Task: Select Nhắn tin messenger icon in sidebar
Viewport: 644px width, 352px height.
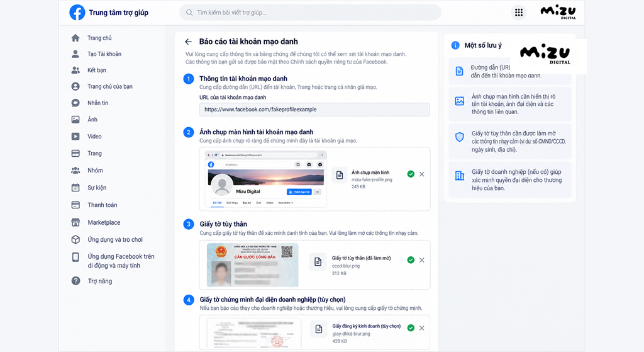Action: (75, 103)
